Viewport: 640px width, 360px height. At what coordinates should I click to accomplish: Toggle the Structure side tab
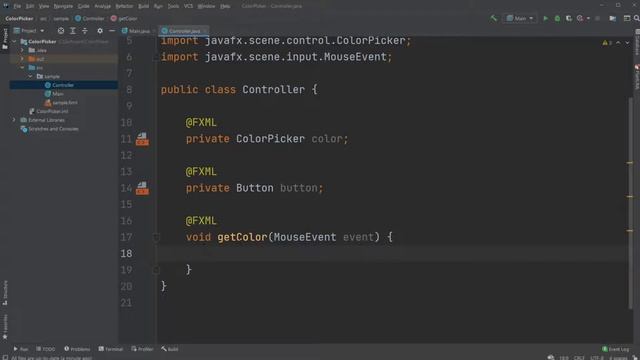tap(5, 293)
